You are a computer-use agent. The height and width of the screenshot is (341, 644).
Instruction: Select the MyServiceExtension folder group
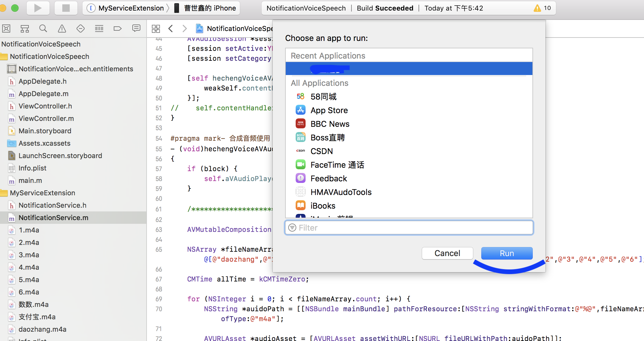[42, 193]
